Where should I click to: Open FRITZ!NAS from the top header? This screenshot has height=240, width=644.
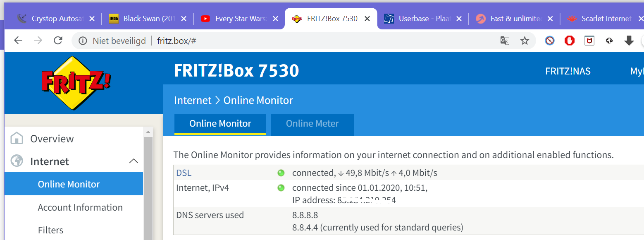coord(568,71)
